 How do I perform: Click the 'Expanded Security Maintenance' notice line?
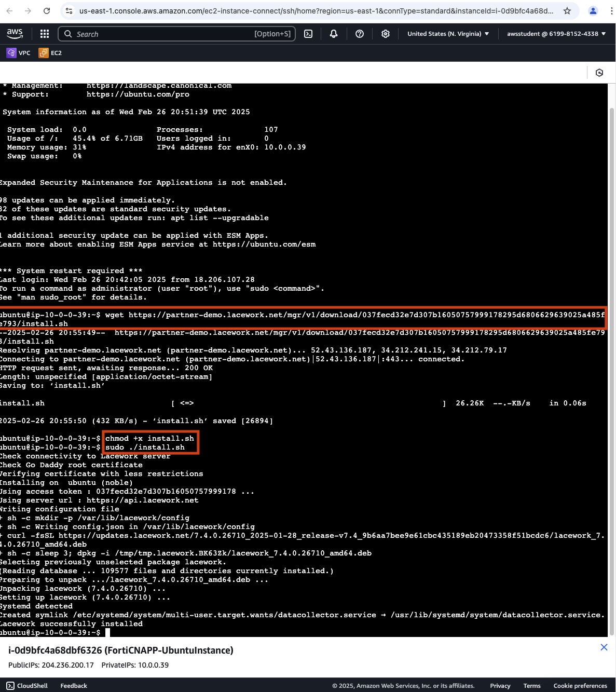[143, 183]
